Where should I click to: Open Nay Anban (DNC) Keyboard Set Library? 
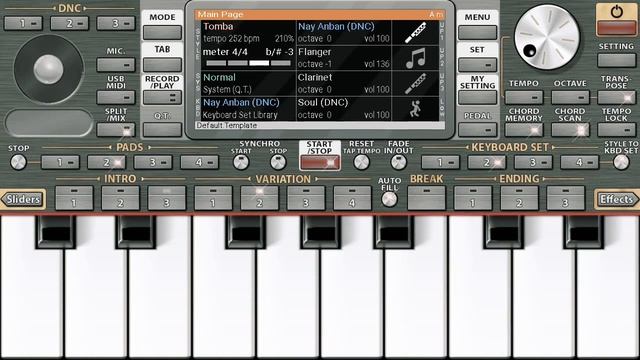[x=248, y=109]
